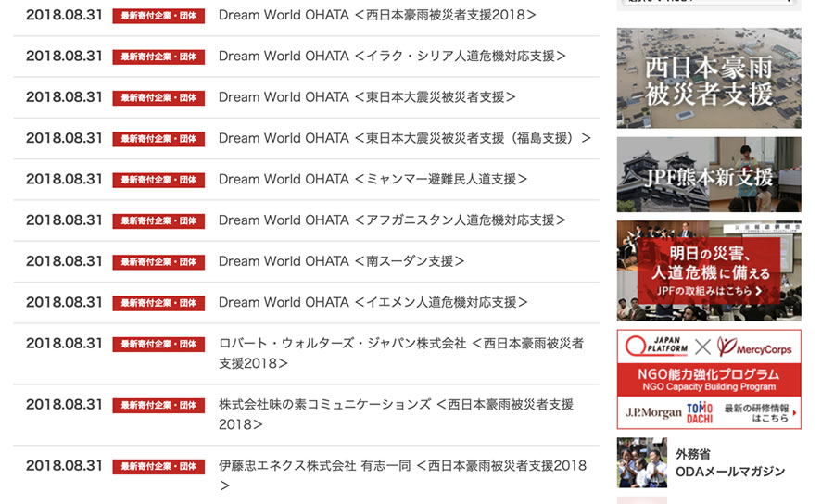Click the 2018.08.31 date in アフガニスタン row
The height and width of the screenshot is (504, 834).
(x=64, y=220)
